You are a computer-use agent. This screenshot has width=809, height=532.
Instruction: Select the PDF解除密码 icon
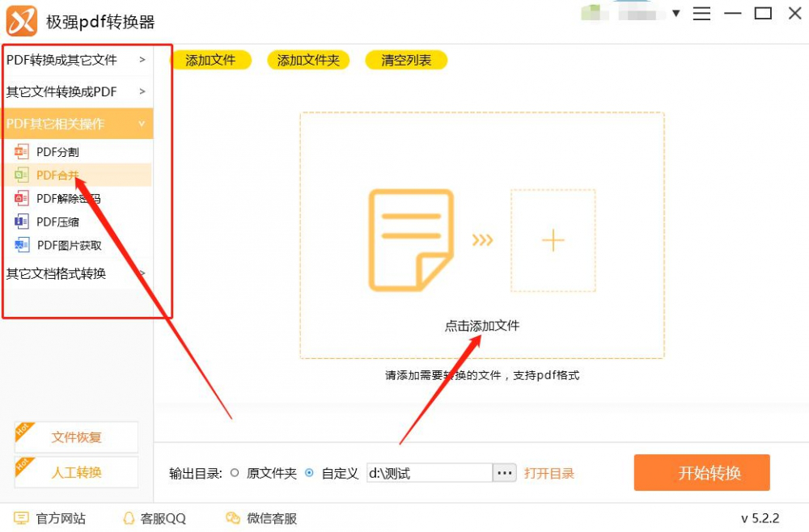[21, 198]
